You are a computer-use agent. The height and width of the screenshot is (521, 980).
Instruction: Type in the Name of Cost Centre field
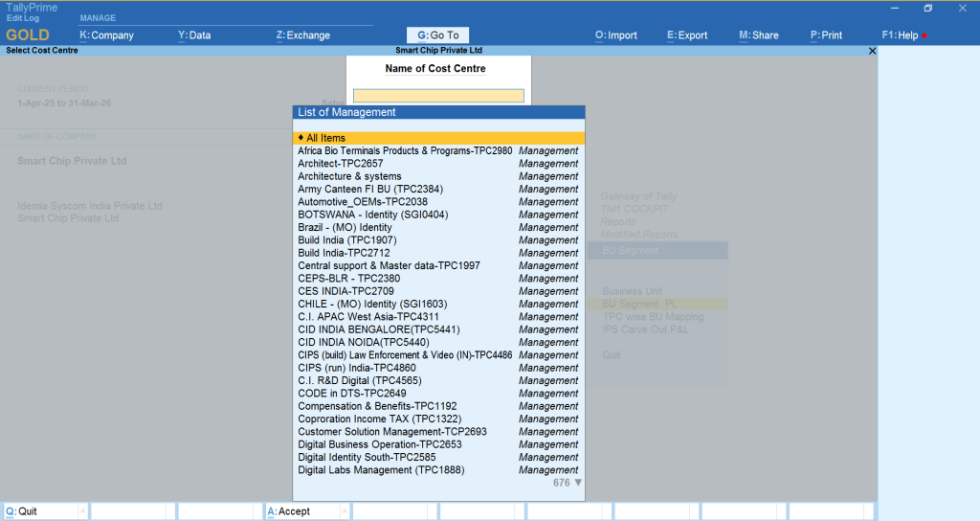coord(438,96)
